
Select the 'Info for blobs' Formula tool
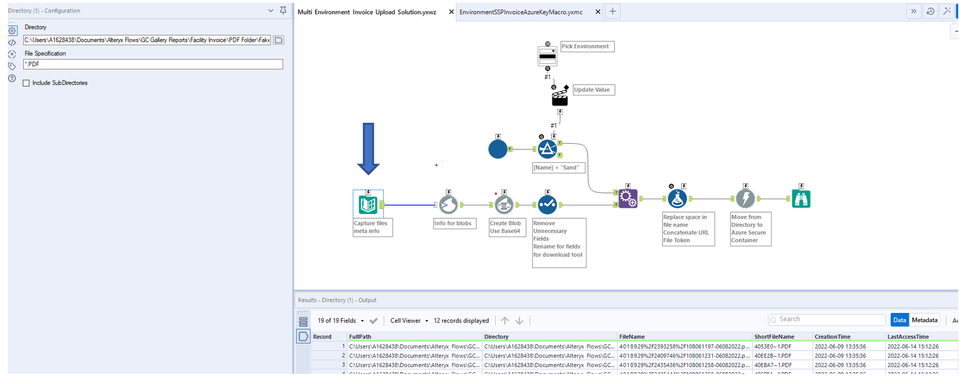tap(448, 205)
